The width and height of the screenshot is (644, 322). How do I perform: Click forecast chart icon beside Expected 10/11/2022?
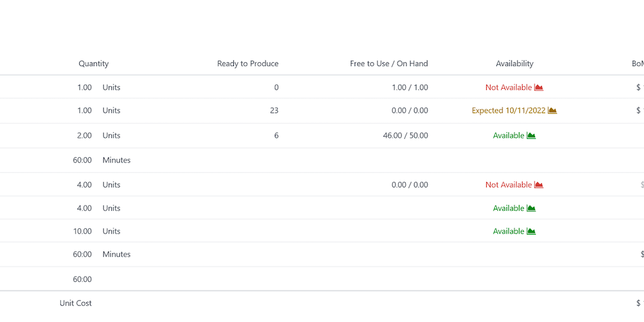coord(552,111)
